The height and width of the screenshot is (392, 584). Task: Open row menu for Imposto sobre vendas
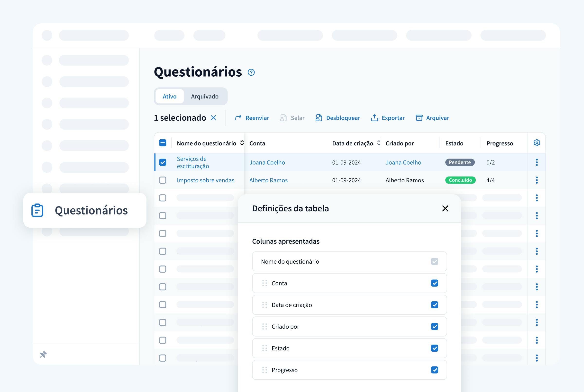pos(537,180)
